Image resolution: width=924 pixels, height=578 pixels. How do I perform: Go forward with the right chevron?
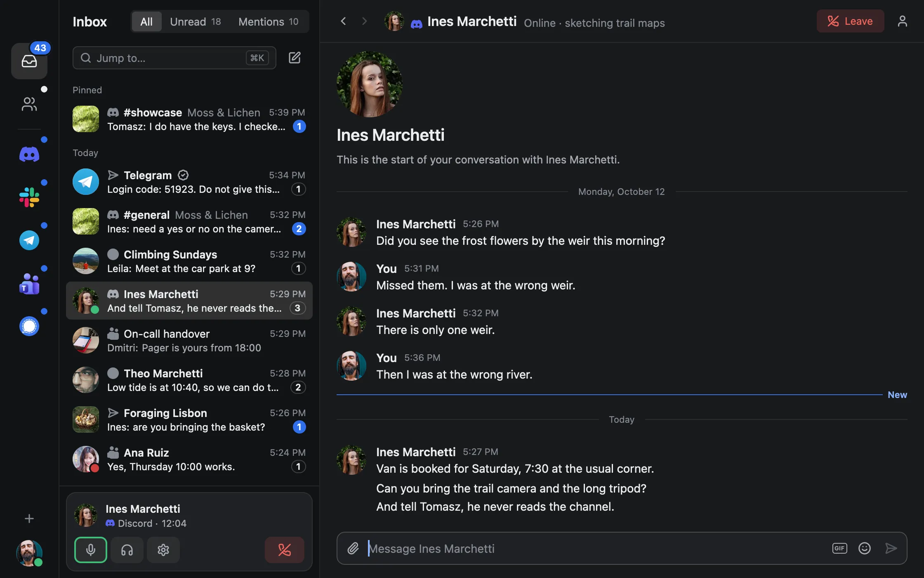pos(364,21)
